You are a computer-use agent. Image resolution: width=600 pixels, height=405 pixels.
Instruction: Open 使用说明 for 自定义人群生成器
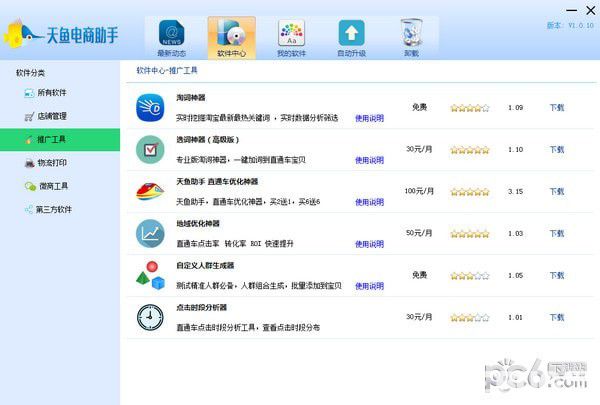369,286
